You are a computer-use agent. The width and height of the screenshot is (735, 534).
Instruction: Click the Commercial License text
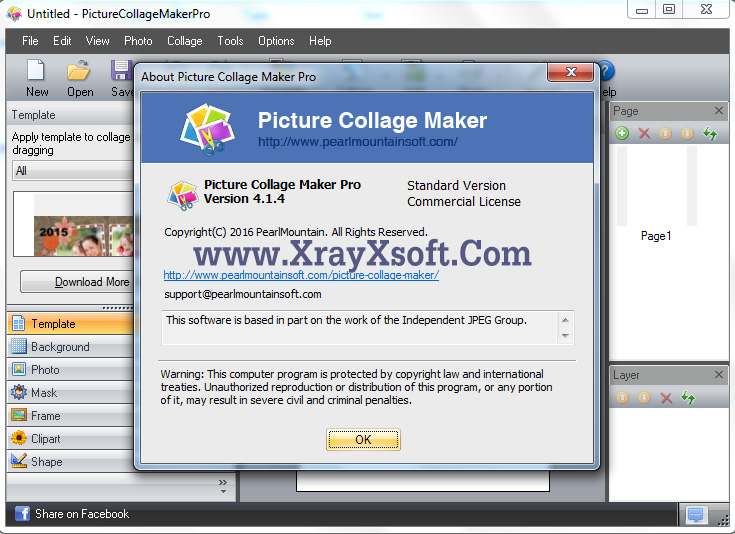coord(464,202)
